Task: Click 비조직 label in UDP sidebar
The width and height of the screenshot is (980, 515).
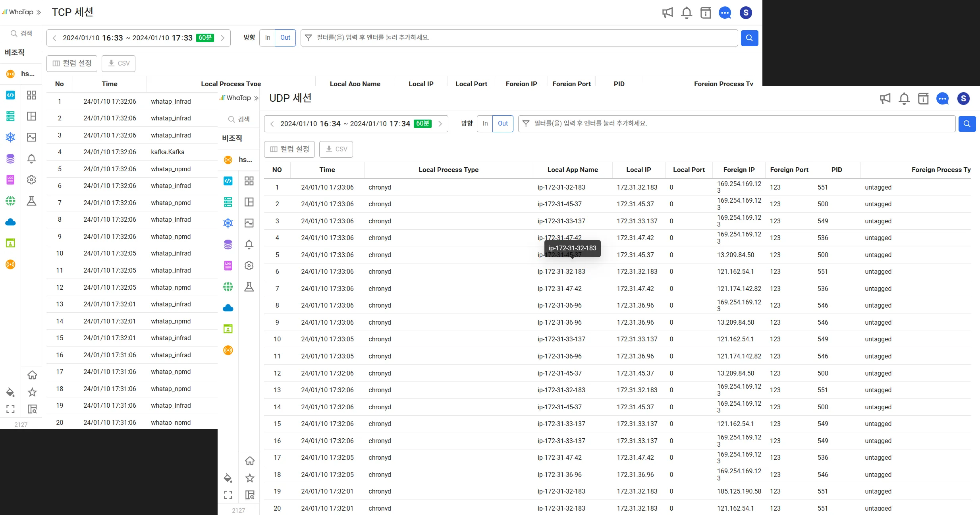Action: point(232,138)
